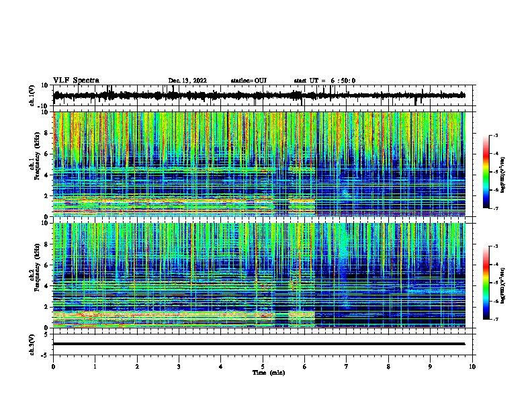The image size is (532, 411).
Task: Click the "0" tick on the Time axis
Action: [x=53, y=367]
